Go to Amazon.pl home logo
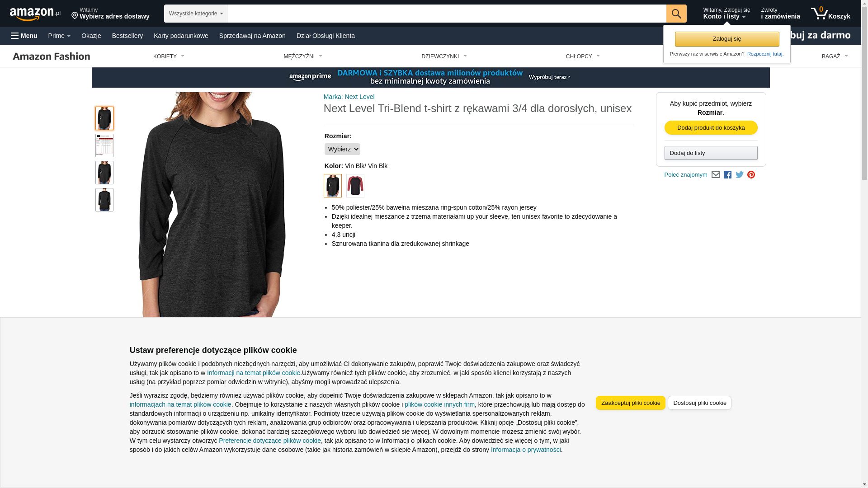Viewport: 868px width, 488px height. click(x=35, y=14)
